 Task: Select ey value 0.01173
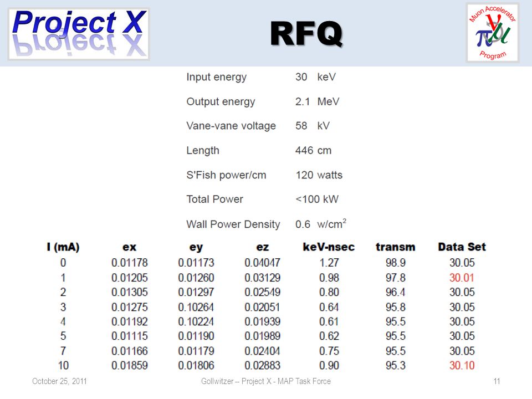196,263
